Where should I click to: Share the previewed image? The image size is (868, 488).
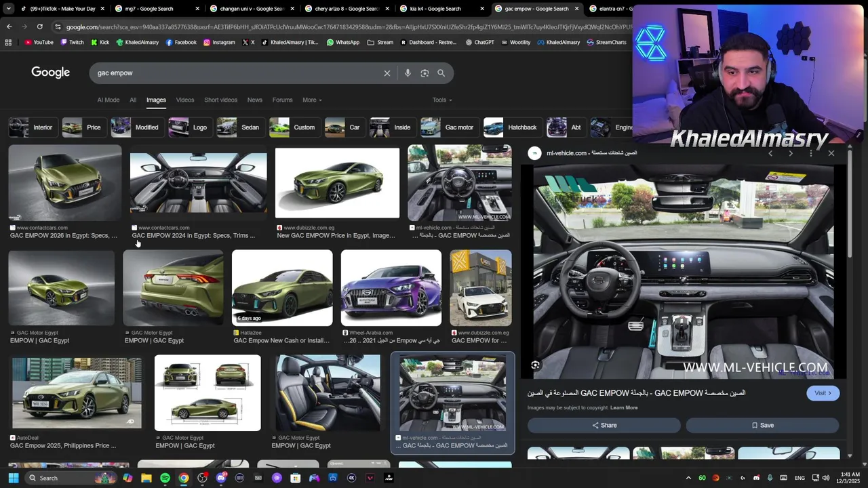point(604,425)
